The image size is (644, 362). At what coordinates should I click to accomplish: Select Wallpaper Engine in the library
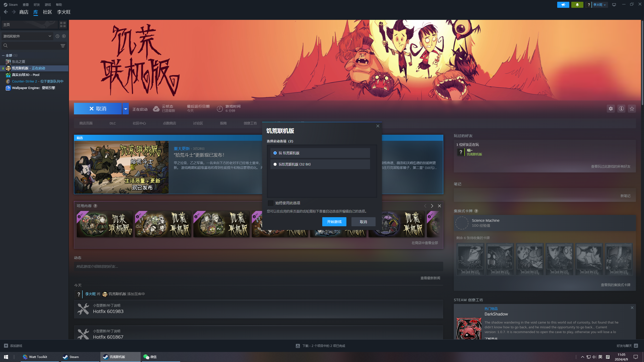click(x=34, y=88)
